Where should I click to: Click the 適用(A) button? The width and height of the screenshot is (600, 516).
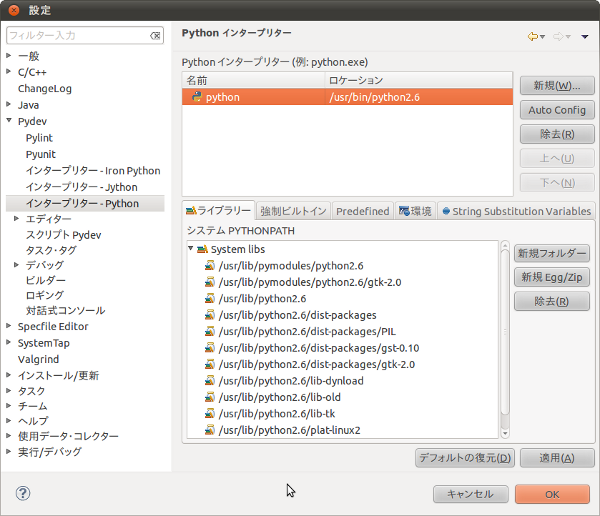point(557,458)
